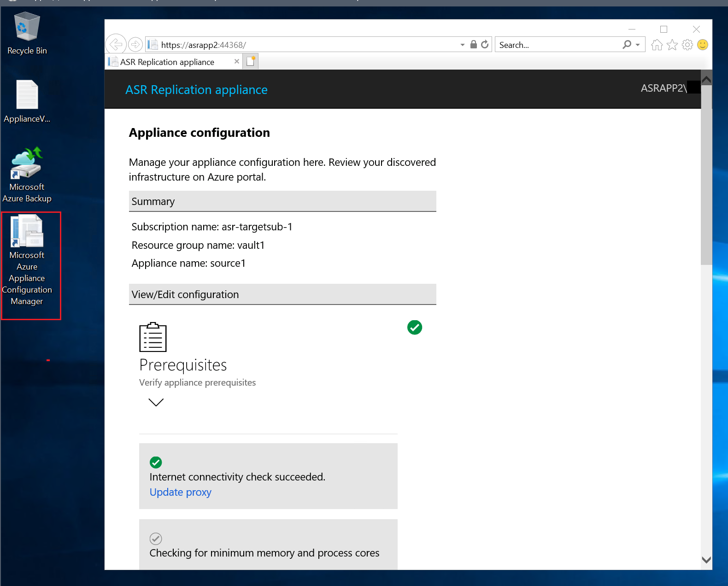Click the ASR Replication appliance header title
The width and height of the screenshot is (728, 586).
[196, 90]
